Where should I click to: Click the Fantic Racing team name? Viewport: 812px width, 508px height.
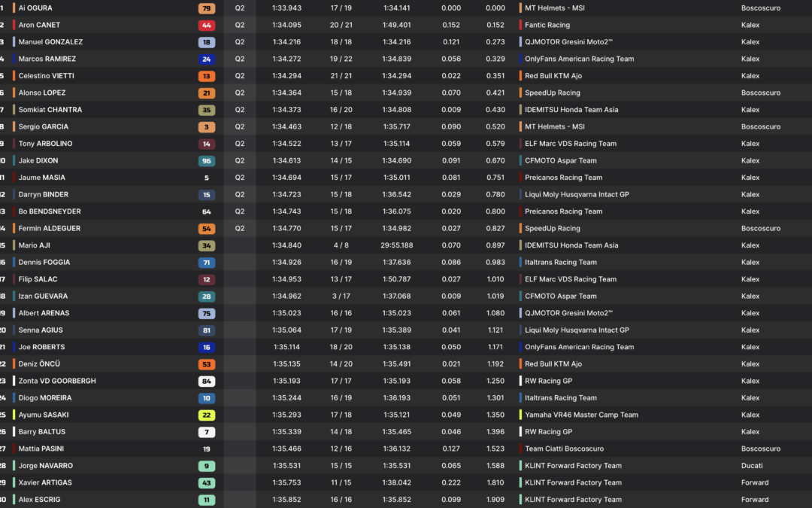pyautogui.click(x=547, y=25)
